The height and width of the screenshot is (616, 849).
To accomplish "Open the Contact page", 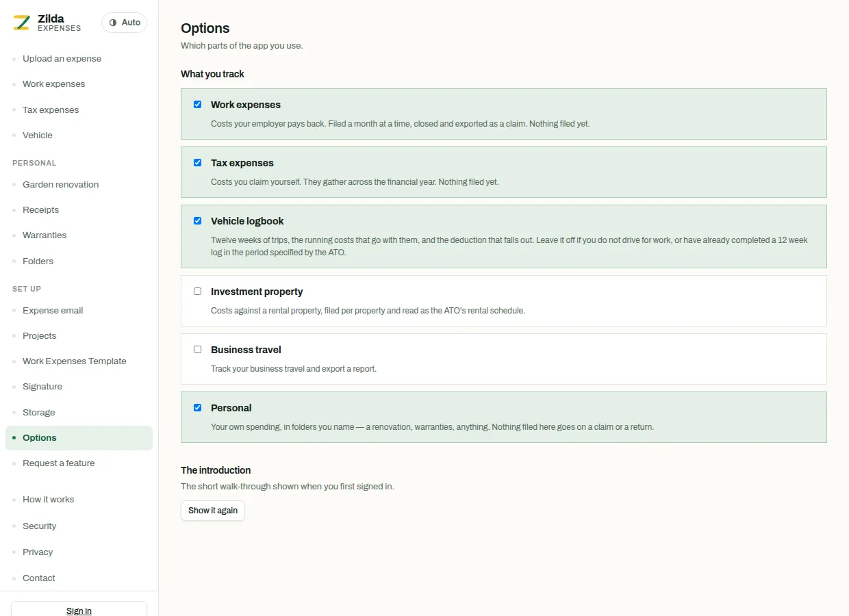I will tap(79, 578).
